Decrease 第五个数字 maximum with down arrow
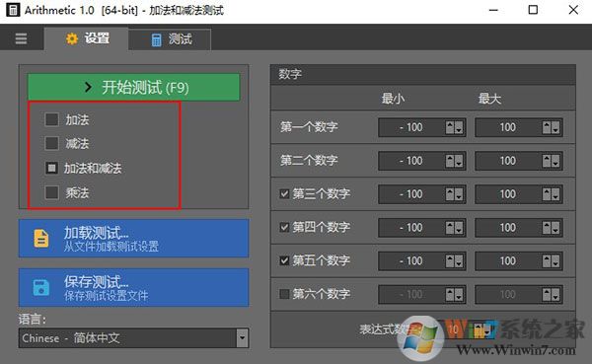Screen dimensions: 592x364 (x=555, y=260)
